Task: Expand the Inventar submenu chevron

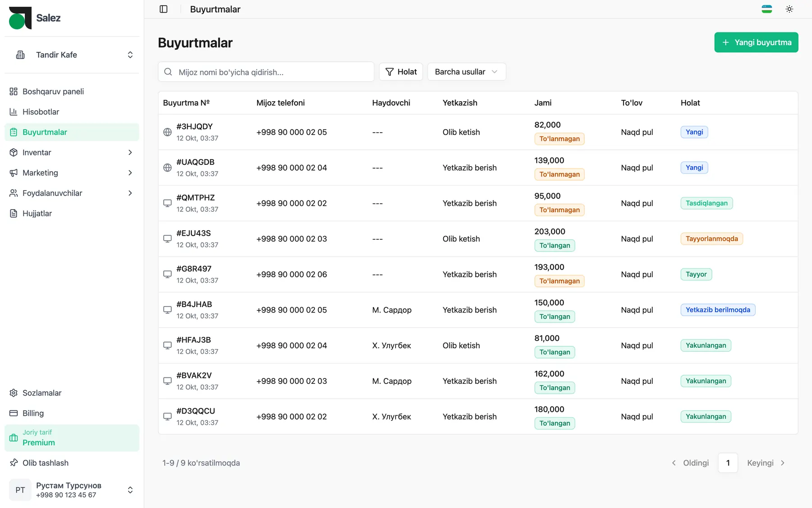Action: point(130,153)
